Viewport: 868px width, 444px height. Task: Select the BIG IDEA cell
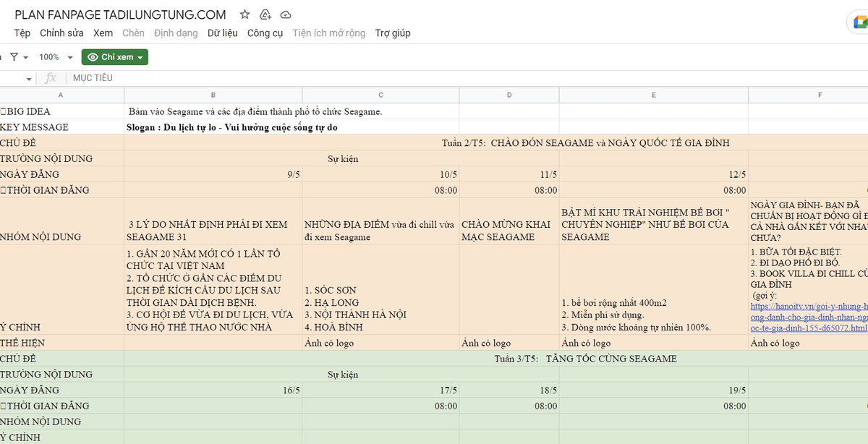coord(61,111)
